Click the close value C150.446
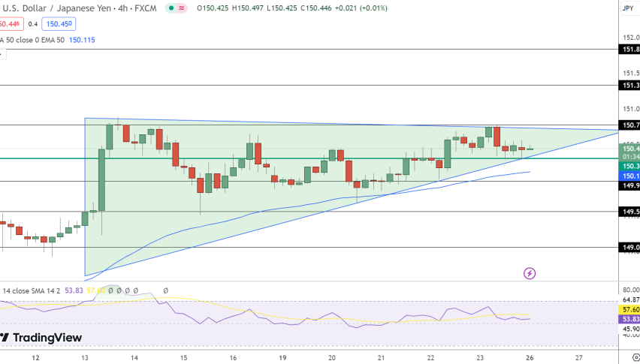The width and height of the screenshot is (640, 364). click(x=316, y=8)
